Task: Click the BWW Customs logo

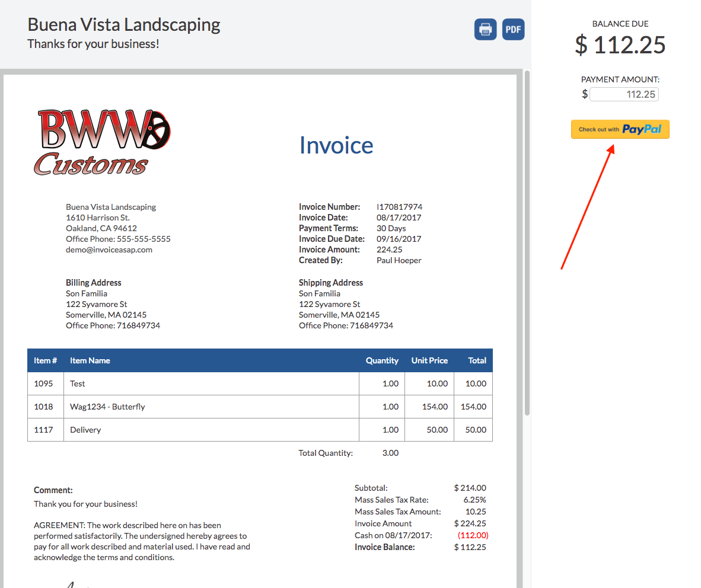Action: pyautogui.click(x=102, y=142)
